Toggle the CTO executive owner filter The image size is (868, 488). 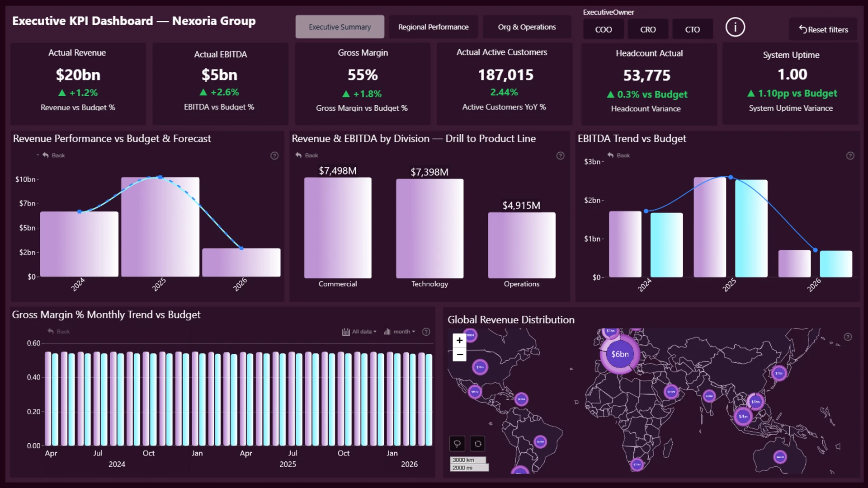tap(692, 29)
